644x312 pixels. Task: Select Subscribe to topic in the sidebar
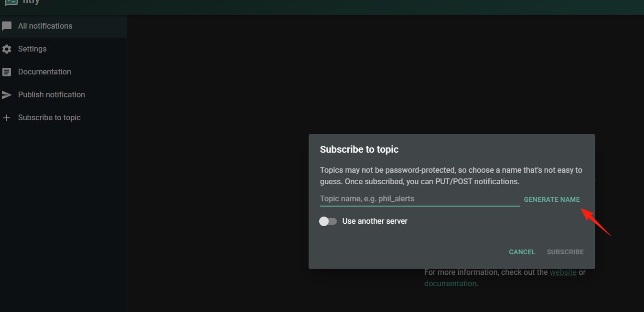pos(64,118)
